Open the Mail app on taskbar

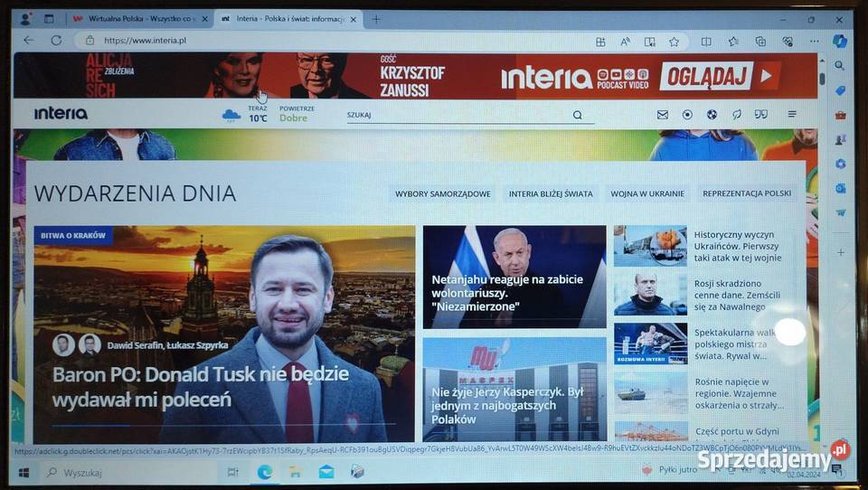[325, 472]
